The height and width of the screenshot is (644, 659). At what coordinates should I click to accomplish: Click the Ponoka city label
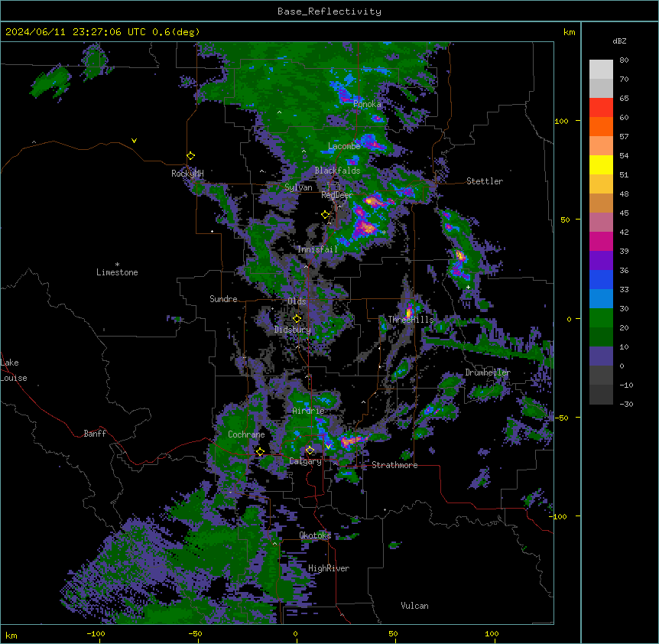pos(367,104)
